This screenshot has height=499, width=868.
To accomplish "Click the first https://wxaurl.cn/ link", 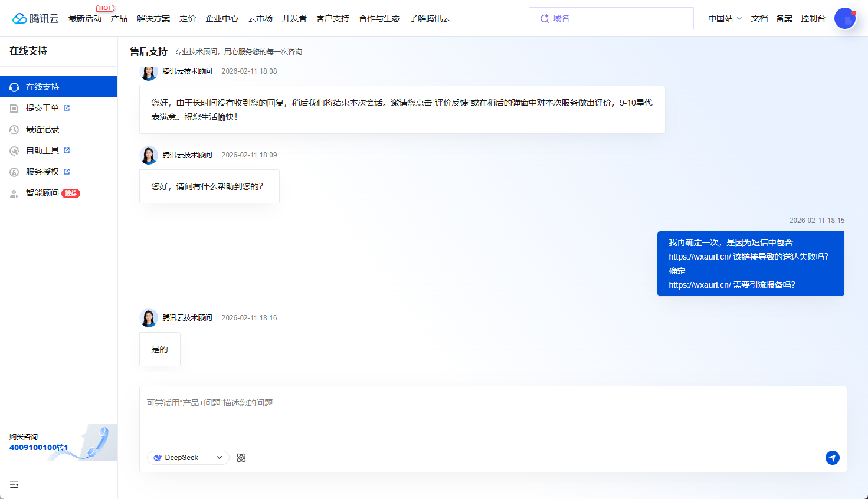I will point(700,257).
